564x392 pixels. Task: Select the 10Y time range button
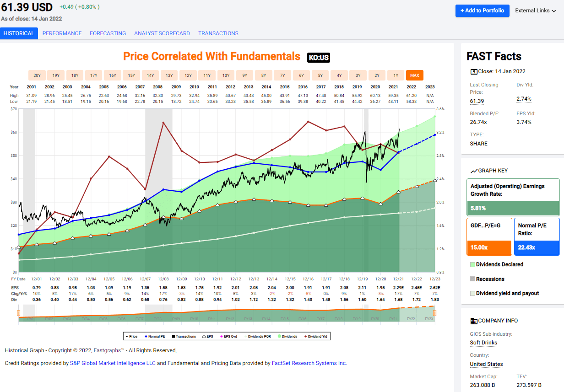(x=226, y=75)
